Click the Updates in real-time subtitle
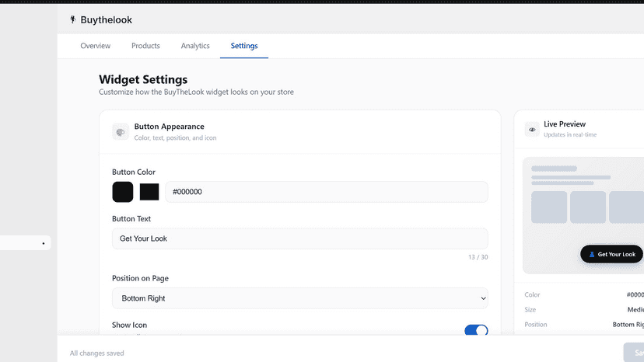Viewport: 644px width, 362px height. click(570, 134)
